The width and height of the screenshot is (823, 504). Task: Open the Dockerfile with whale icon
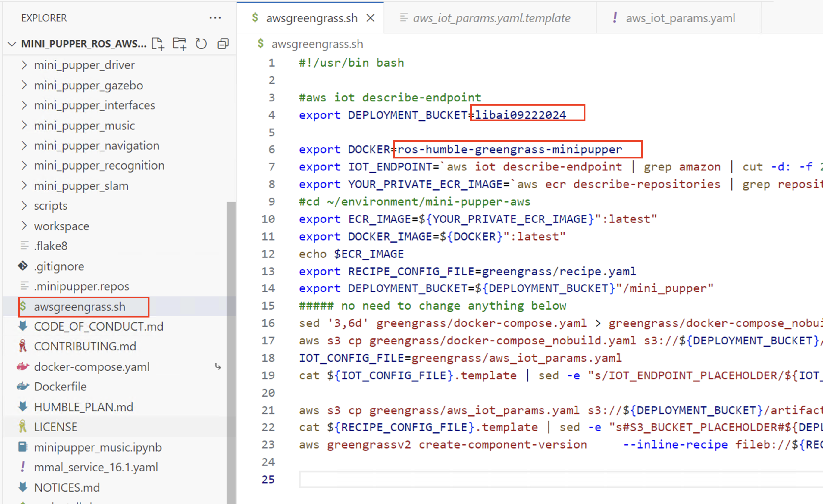(x=60, y=387)
